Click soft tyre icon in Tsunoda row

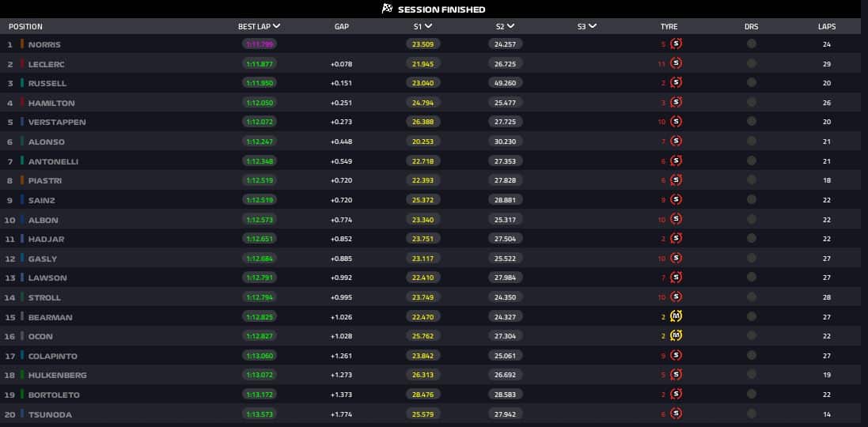676,414
